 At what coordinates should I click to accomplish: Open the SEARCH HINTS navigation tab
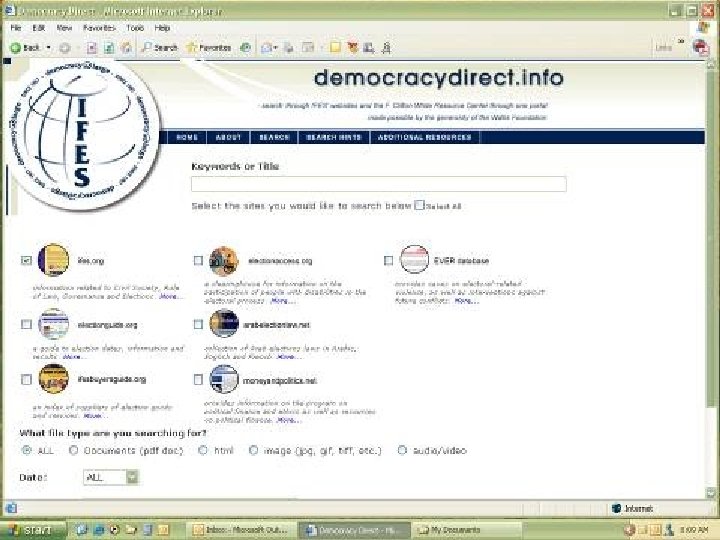click(334, 137)
